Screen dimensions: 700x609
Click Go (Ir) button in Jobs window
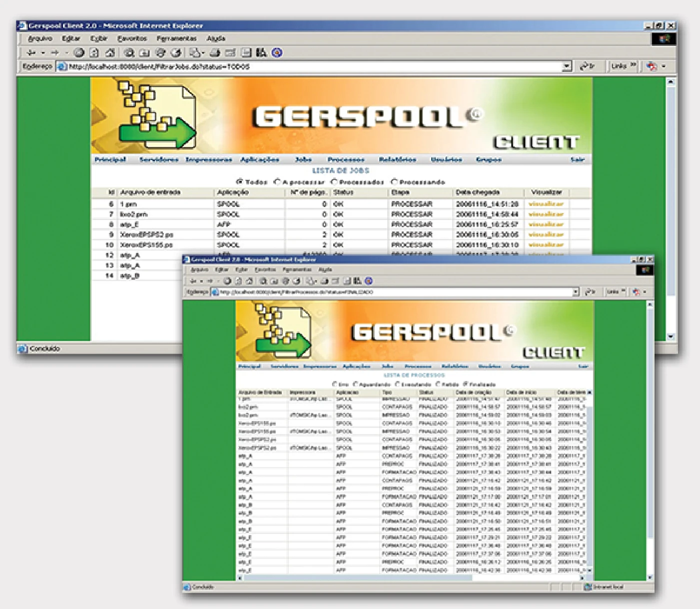[587, 66]
